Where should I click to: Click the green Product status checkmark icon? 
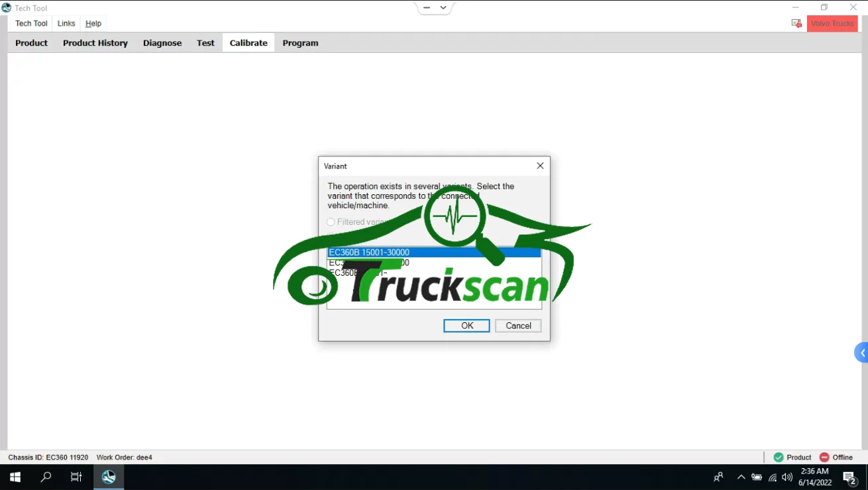(x=779, y=457)
